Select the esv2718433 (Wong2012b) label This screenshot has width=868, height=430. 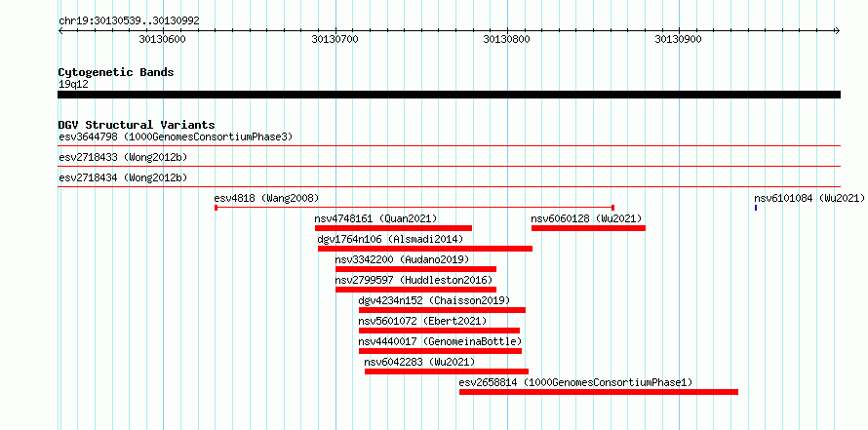pyautogui.click(x=123, y=157)
